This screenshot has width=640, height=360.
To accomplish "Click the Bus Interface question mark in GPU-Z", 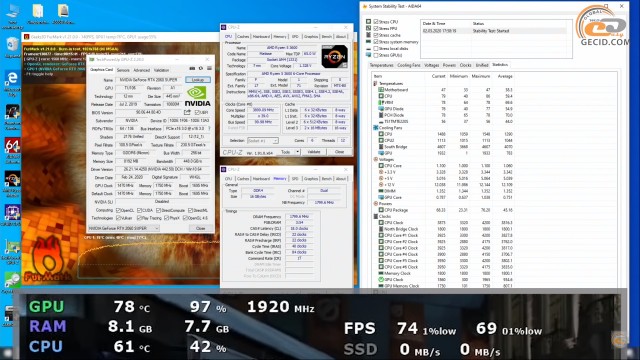I will 209,129.
